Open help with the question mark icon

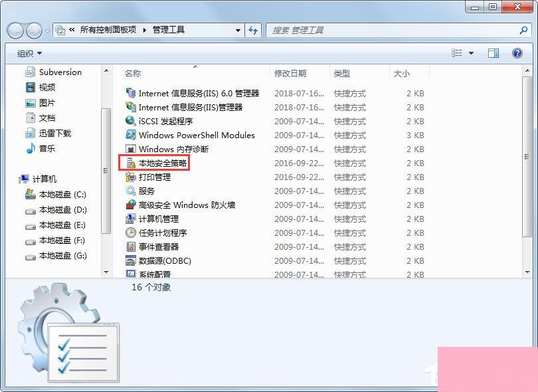(517, 53)
